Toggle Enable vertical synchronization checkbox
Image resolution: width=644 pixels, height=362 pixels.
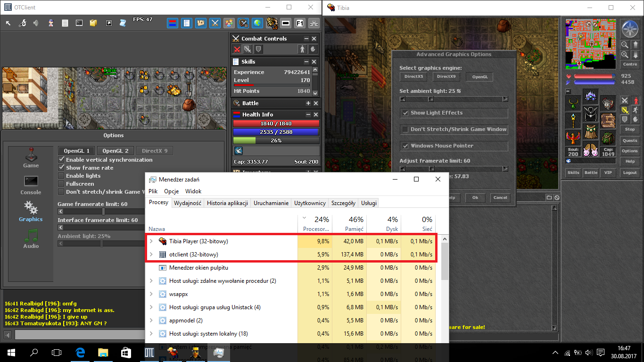pos(61,160)
